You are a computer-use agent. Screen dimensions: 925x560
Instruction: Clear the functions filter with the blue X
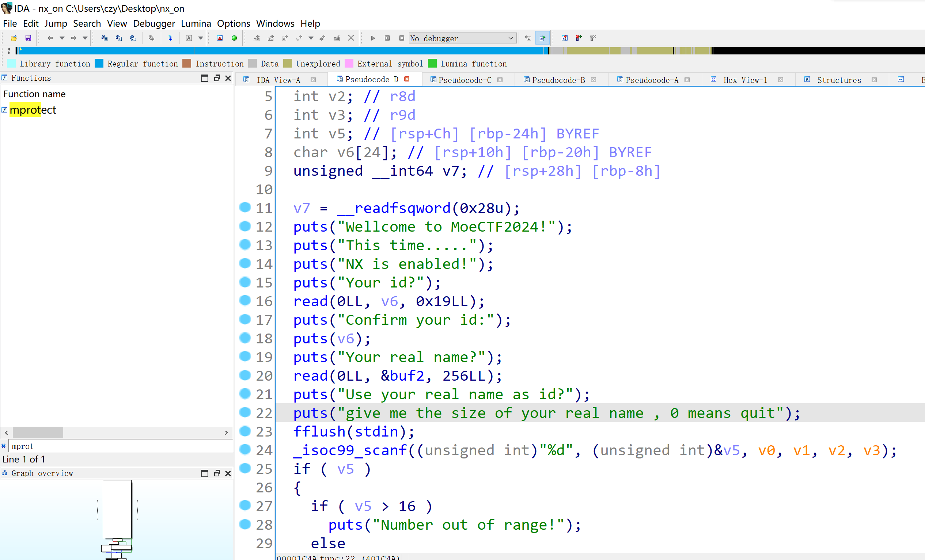coord(4,446)
